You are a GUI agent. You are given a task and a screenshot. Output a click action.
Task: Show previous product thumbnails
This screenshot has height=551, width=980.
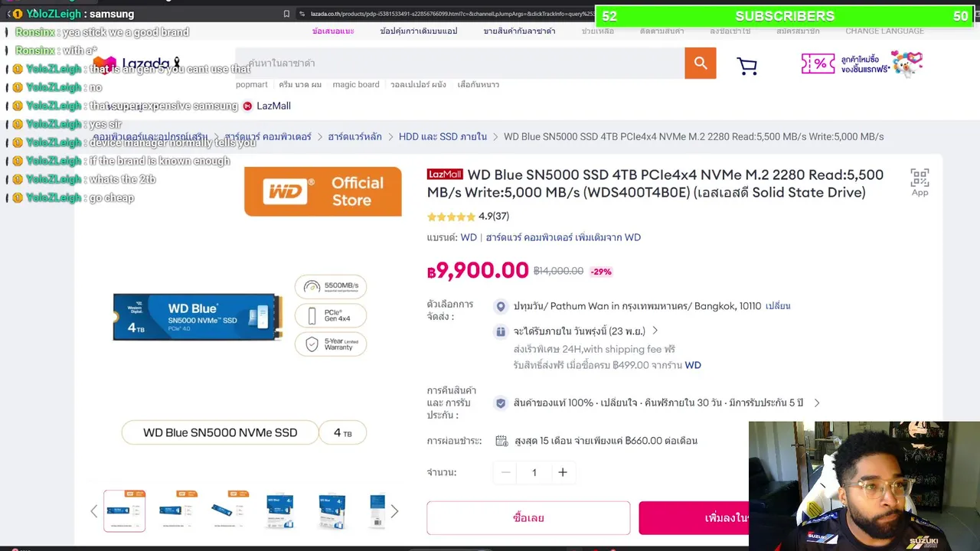[94, 511]
